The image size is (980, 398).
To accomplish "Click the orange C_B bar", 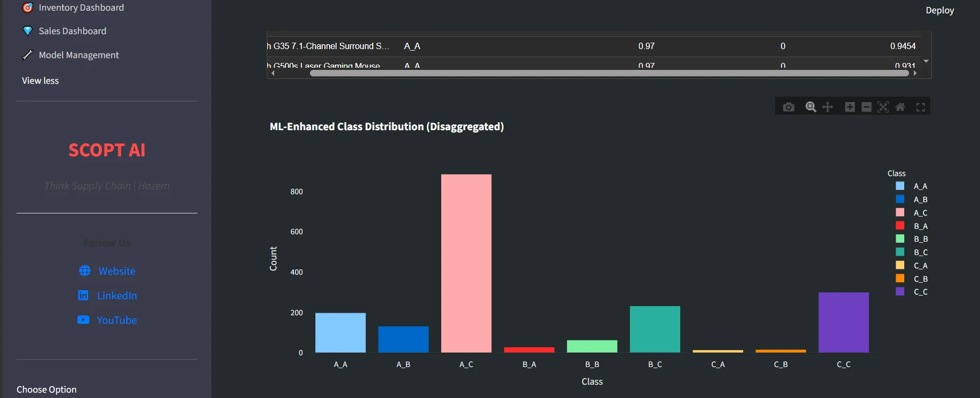I will coord(781,351).
